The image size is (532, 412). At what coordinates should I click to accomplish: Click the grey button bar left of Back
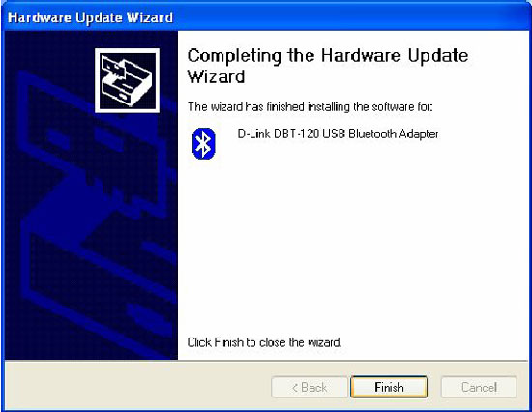coord(137,387)
